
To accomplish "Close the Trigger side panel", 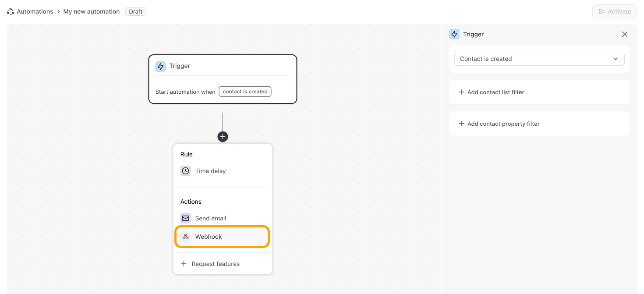I will tap(625, 34).
